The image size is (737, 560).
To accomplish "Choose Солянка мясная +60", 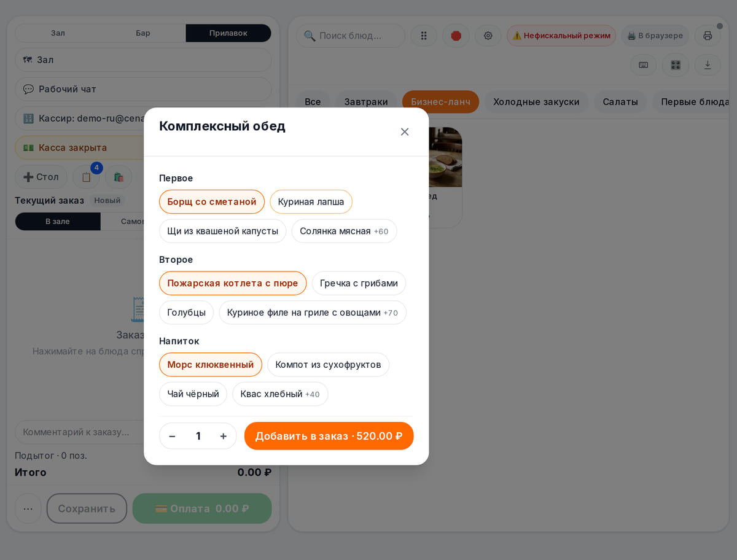I will tap(344, 231).
